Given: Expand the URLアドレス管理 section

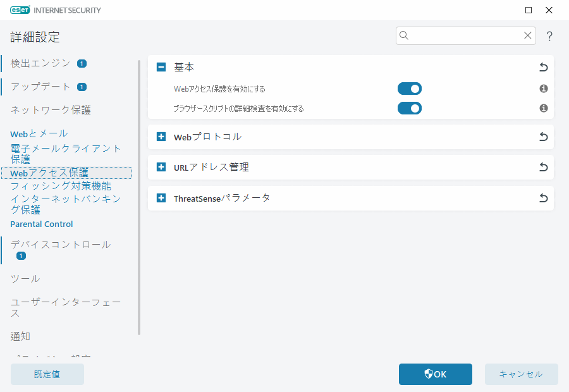Looking at the screenshot, I should [160, 167].
